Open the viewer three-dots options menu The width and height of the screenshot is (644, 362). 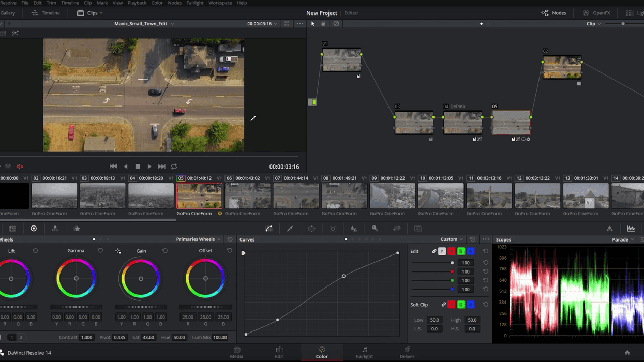point(300,24)
